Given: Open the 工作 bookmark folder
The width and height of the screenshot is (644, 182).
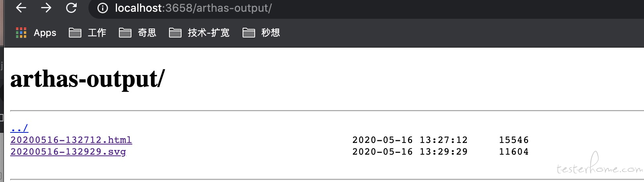Looking at the screenshot, I should click(88, 33).
